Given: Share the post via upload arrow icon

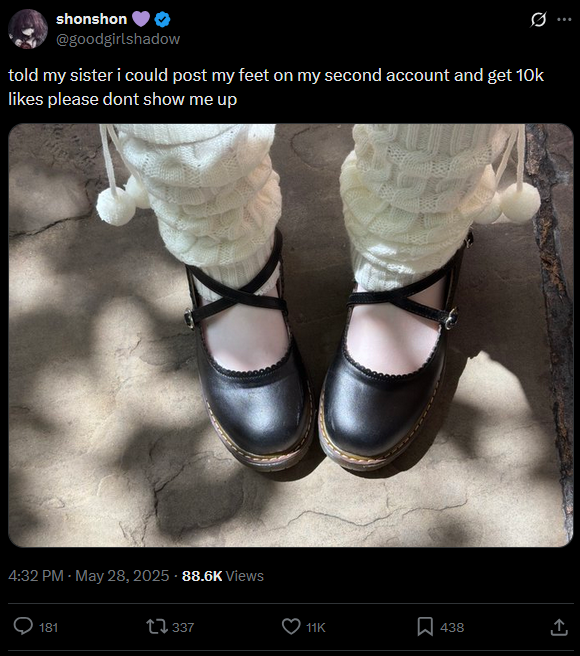Looking at the screenshot, I should tap(559, 627).
